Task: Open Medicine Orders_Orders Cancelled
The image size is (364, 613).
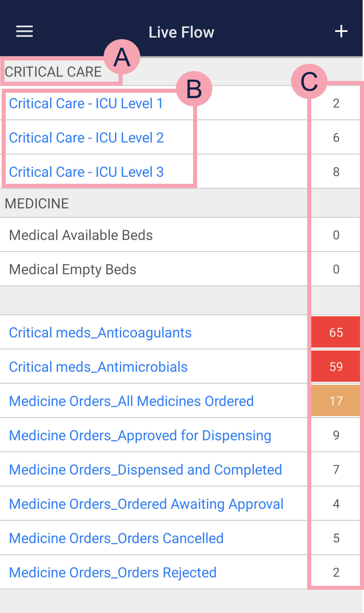Action: [x=116, y=538]
